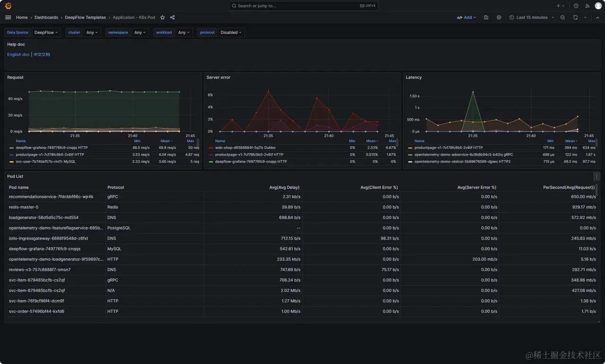Toggle productpage-v1 series in Request legend
The image size is (605, 364).
pos(50,155)
